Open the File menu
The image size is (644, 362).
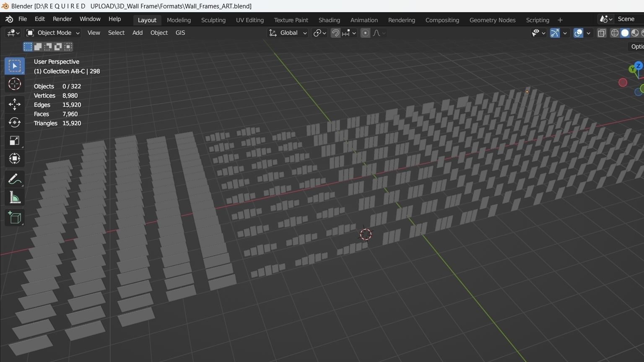click(x=23, y=19)
